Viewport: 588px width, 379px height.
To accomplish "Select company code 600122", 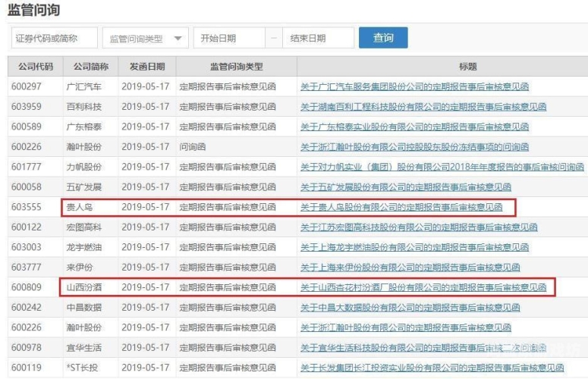I will pyautogui.click(x=27, y=227).
